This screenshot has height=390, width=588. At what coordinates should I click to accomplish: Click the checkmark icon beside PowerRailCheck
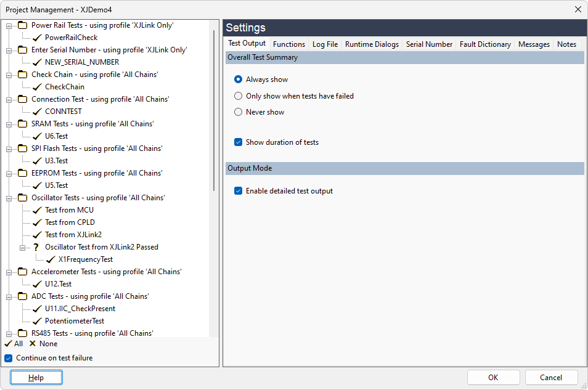point(37,38)
